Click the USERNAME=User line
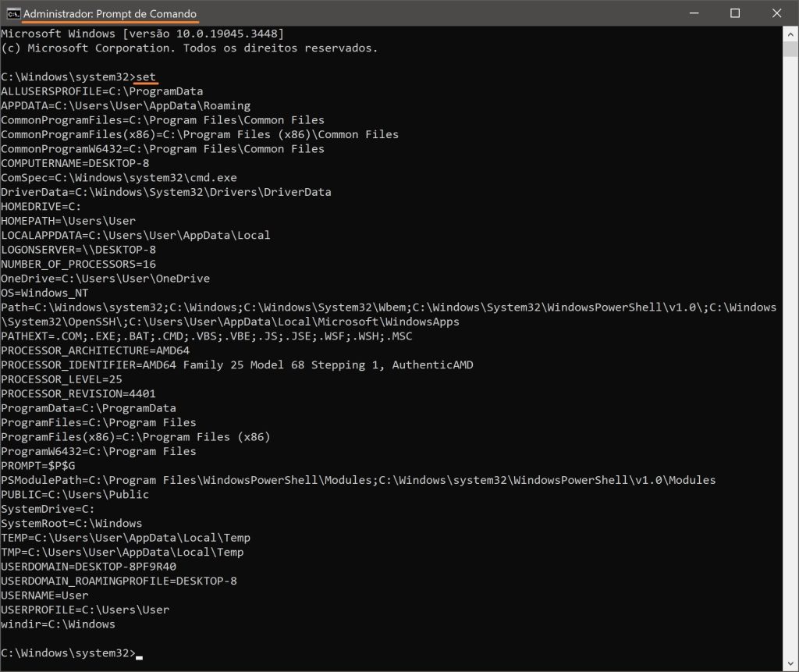The height and width of the screenshot is (672, 799). point(44,595)
